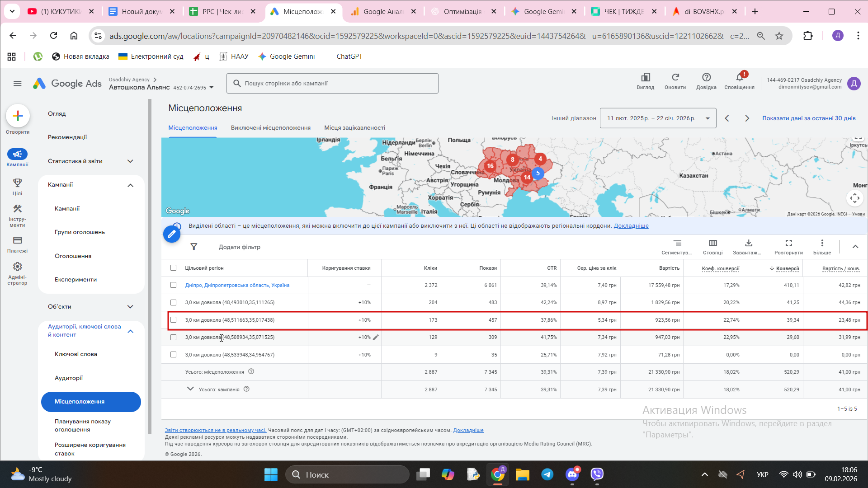
Task: Expand the Статистика й звіти section
Action: [130, 161]
